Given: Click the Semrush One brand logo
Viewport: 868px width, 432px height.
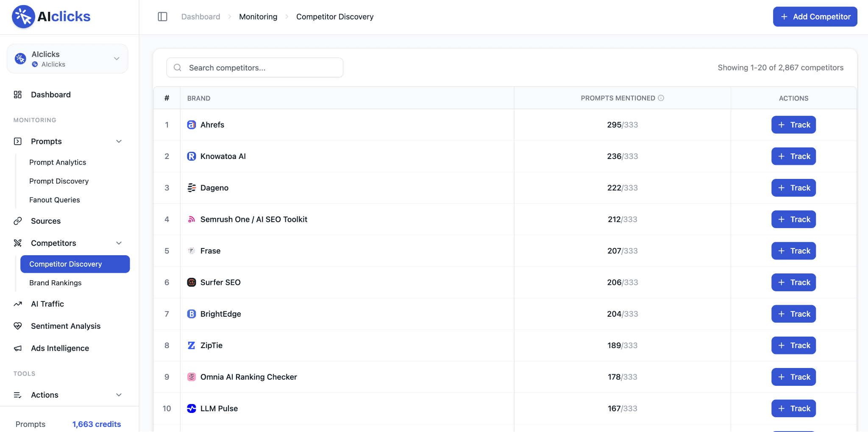Looking at the screenshot, I should click(x=192, y=219).
